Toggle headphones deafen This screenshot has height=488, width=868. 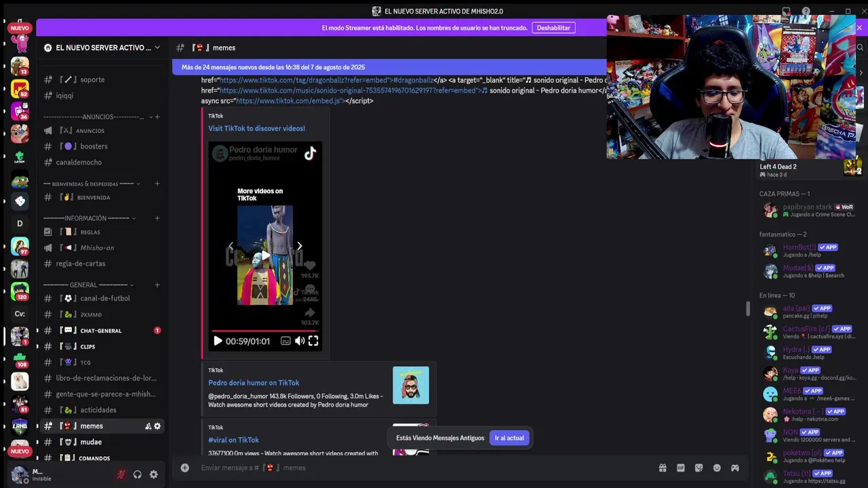click(x=138, y=474)
